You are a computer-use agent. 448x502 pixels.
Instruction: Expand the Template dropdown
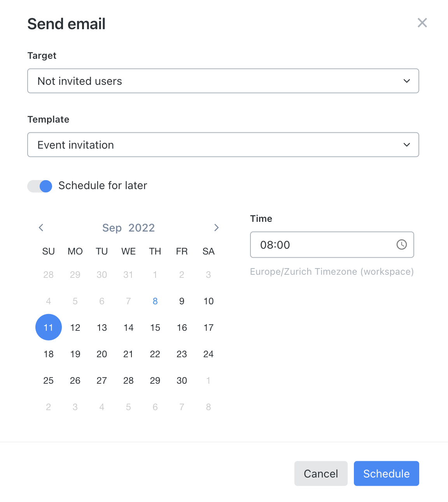pos(223,145)
